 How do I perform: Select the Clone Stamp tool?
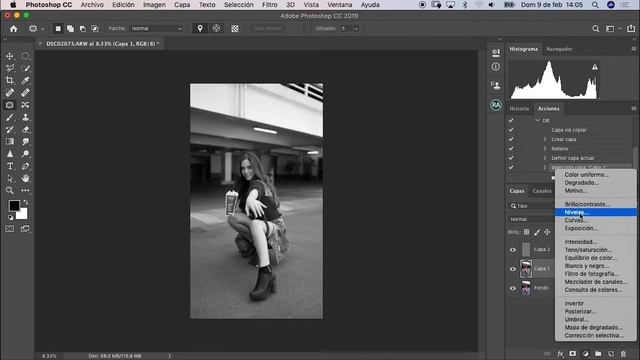25,118
